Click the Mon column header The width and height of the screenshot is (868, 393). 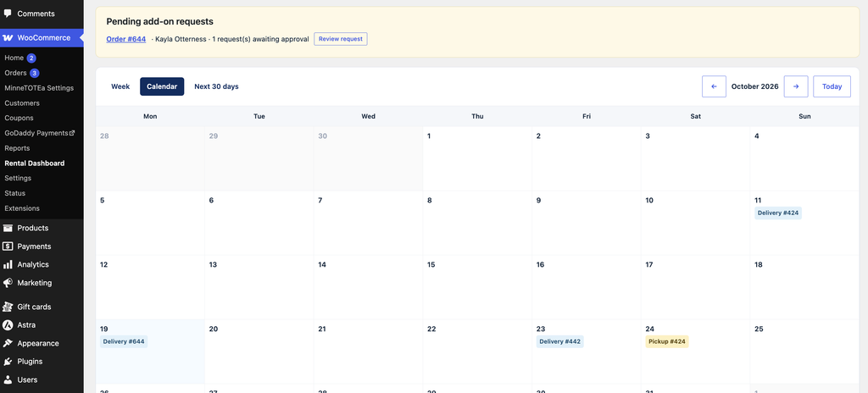point(150,116)
